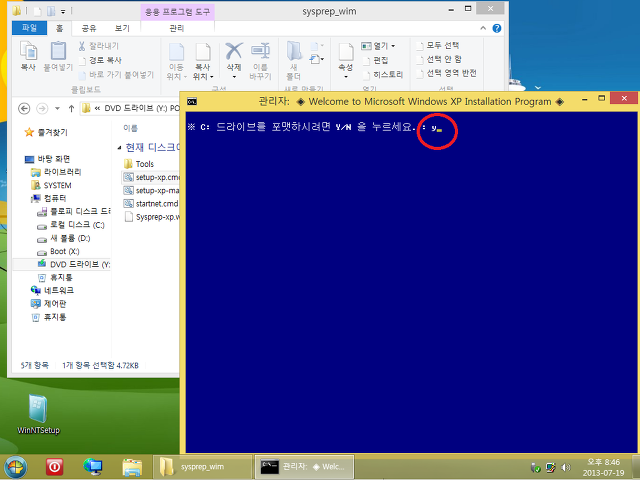Select Network in navigation pane
Screen dimensions: 640x480
[52, 290]
